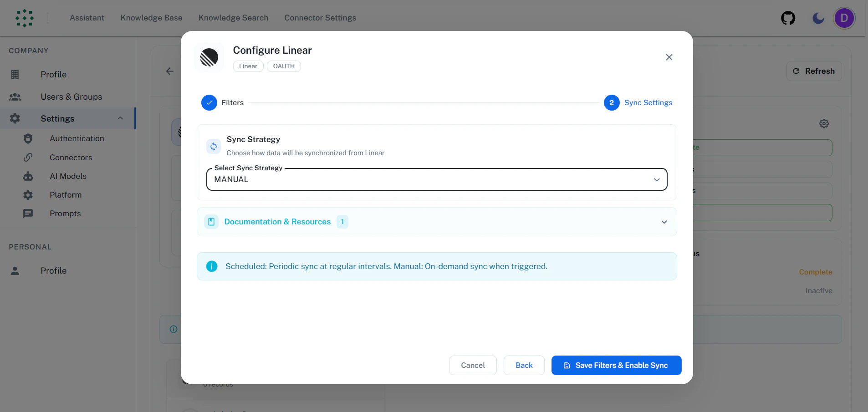Switch to the Knowledge Base tab
The height and width of the screenshot is (412, 868).
click(151, 18)
